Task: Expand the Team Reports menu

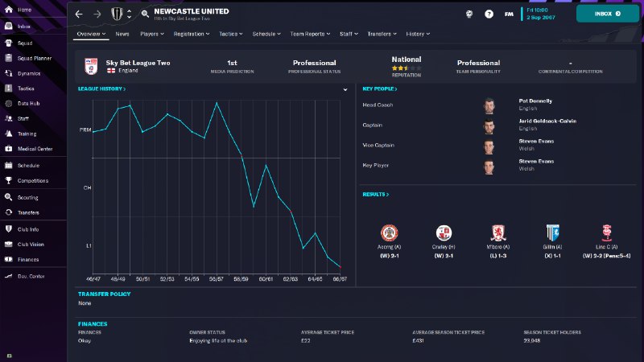Action: (x=310, y=34)
